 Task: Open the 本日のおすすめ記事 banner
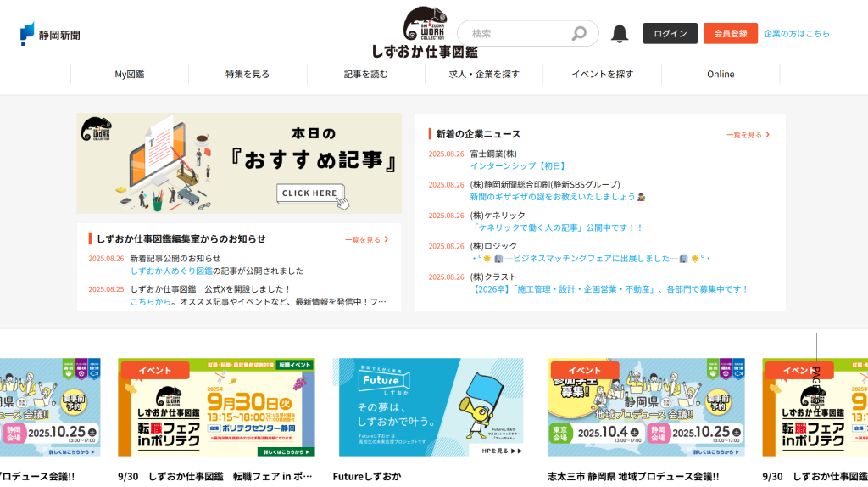239,164
